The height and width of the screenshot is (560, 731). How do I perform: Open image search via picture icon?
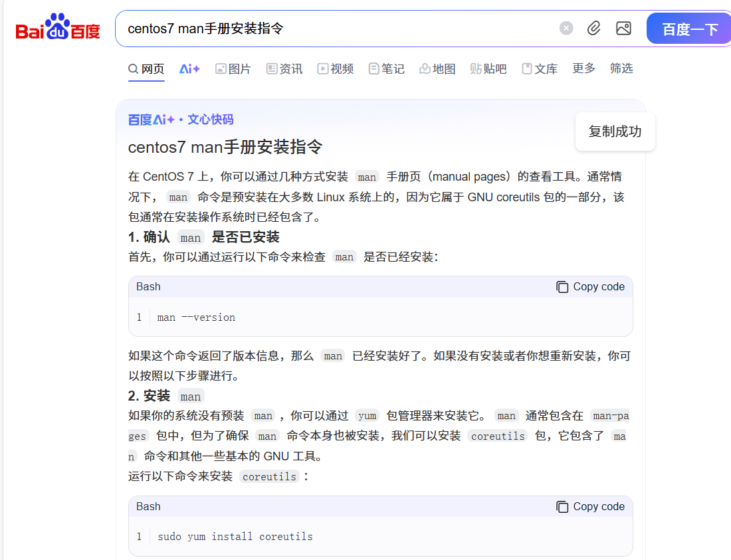pos(623,29)
